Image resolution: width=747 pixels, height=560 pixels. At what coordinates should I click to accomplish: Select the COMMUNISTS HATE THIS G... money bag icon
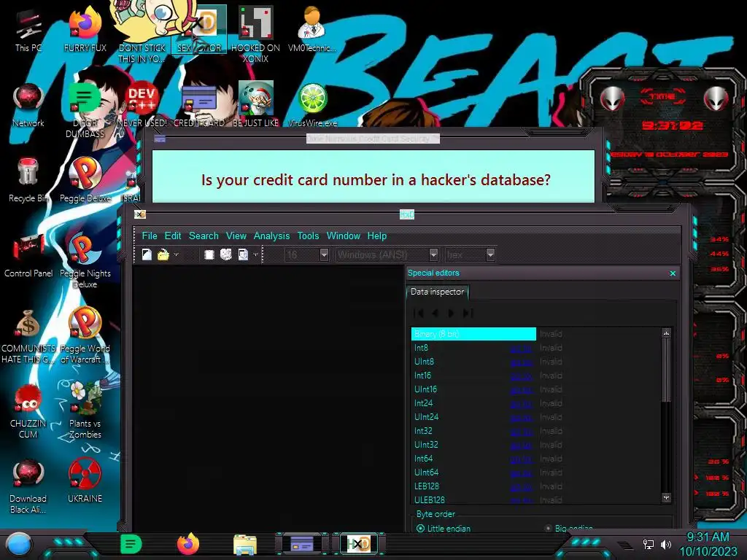tap(28, 336)
